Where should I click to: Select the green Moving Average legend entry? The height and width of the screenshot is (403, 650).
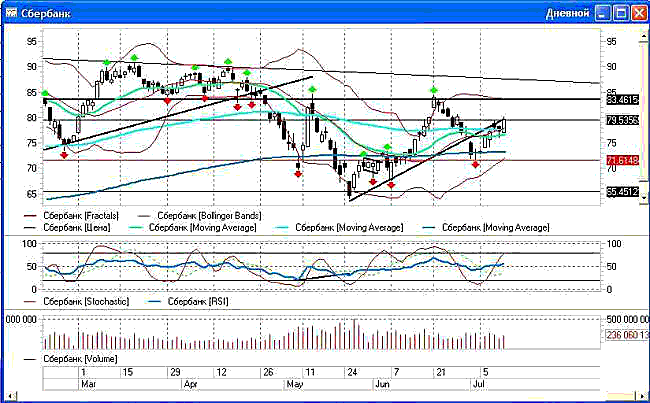(193, 228)
